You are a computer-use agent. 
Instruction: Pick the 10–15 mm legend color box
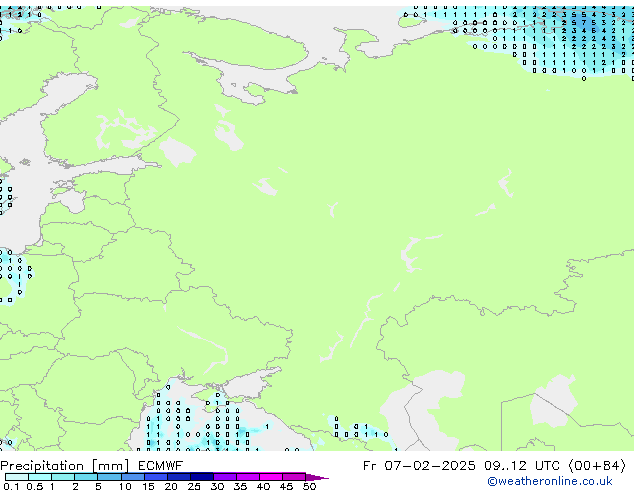(x=132, y=477)
